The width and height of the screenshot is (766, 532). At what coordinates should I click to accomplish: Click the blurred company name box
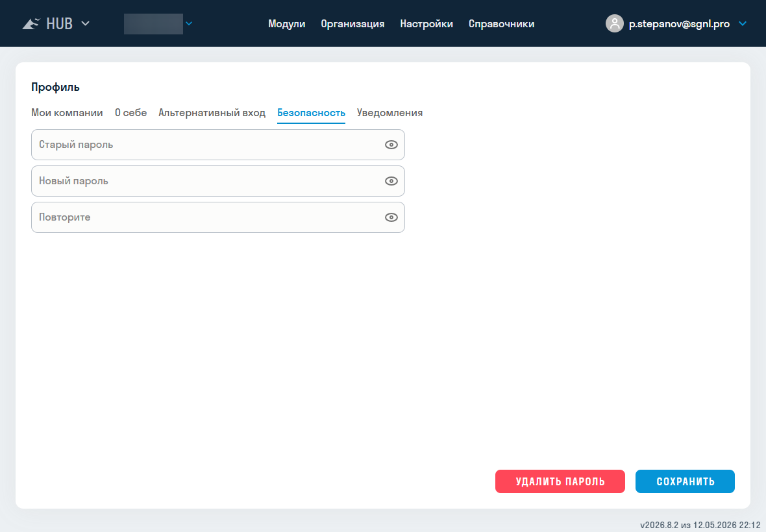(x=153, y=24)
